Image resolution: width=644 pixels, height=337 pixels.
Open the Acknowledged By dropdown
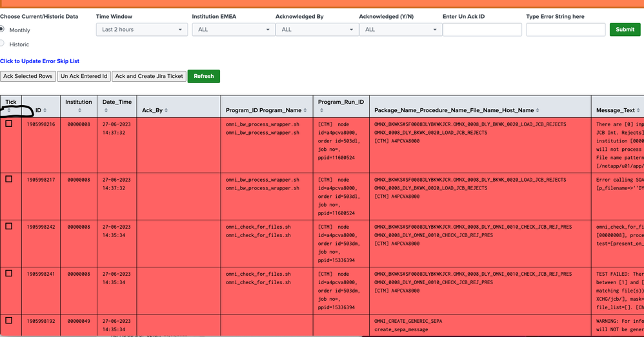click(x=316, y=30)
